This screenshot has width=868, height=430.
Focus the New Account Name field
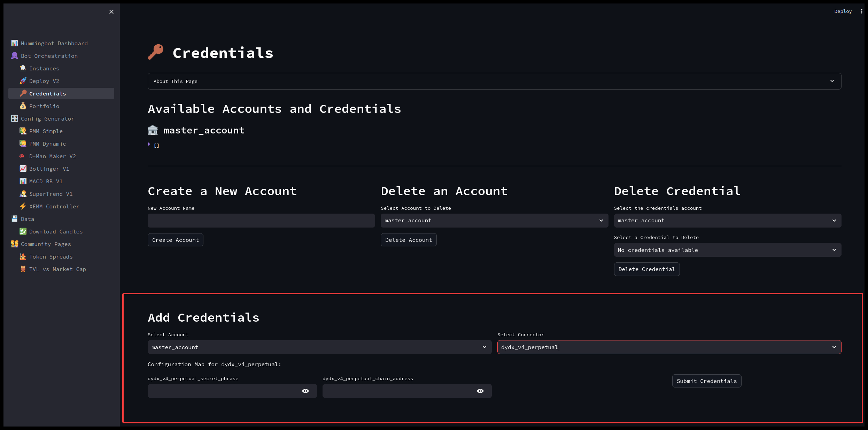(x=261, y=221)
